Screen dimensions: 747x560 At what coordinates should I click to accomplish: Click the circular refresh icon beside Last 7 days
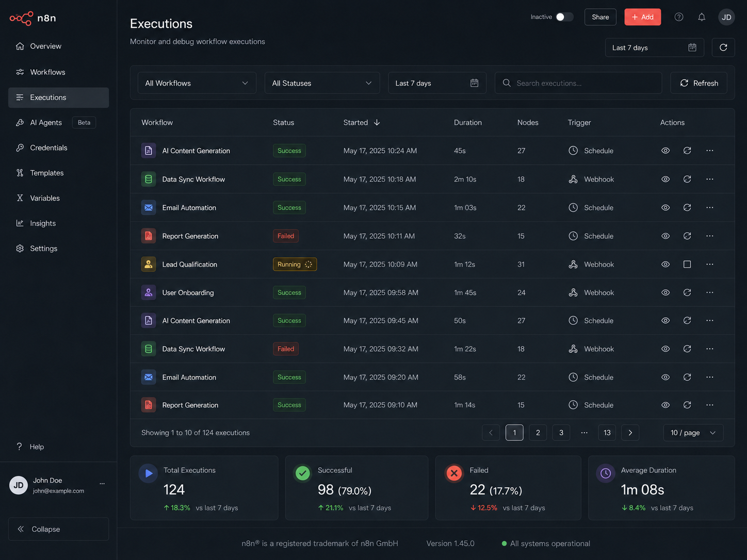pyautogui.click(x=723, y=47)
